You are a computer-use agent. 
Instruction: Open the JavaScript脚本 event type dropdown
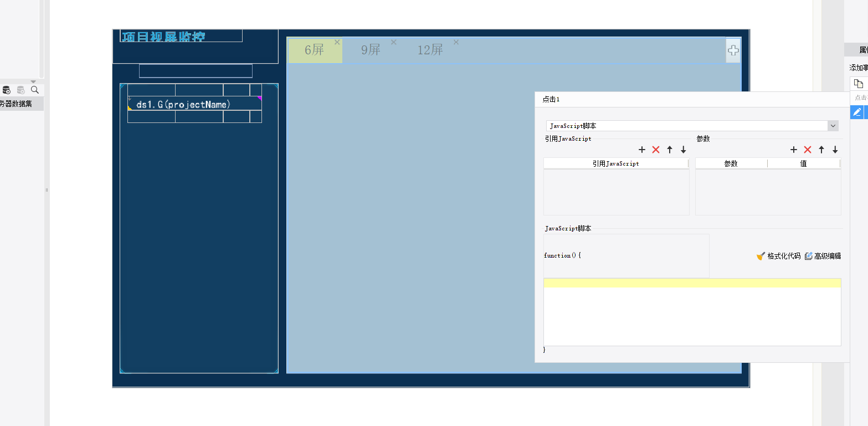click(833, 126)
